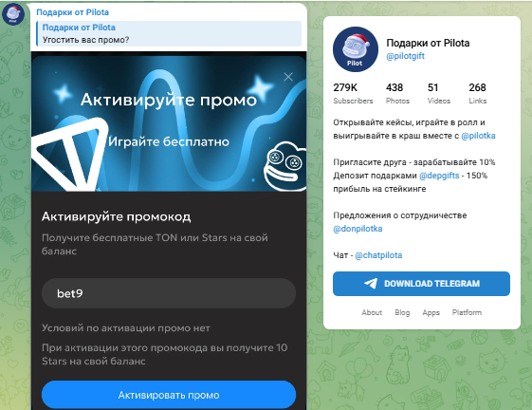This screenshot has width=532, height=410.
Task: Open the About footer link
Action: click(372, 312)
